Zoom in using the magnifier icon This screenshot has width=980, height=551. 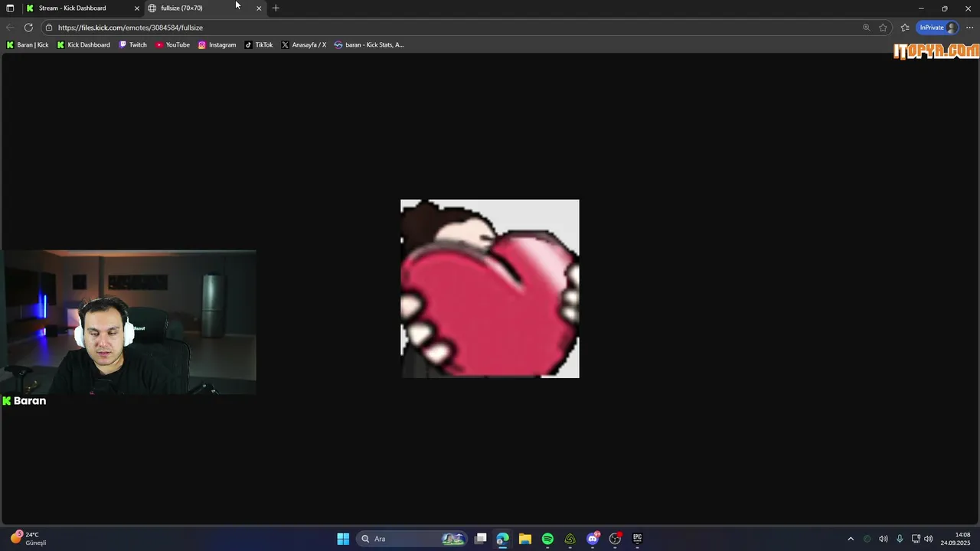pos(866,28)
